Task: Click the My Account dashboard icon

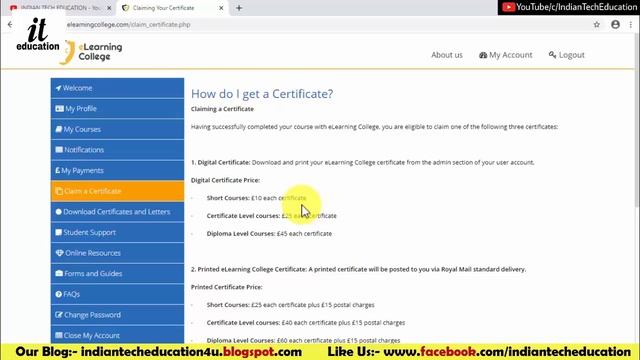Action: pos(483,55)
